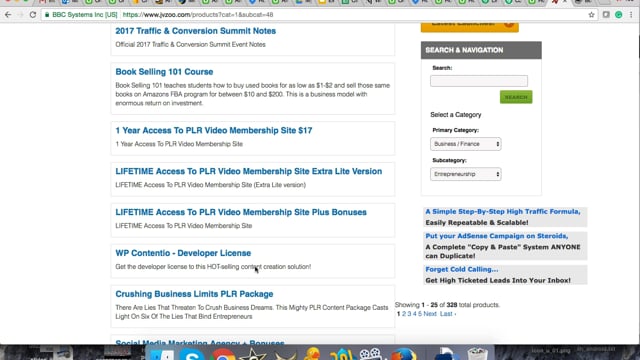Open Google Chrome from the dock
This screenshot has width=640, height=360.
(x=223, y=355)
